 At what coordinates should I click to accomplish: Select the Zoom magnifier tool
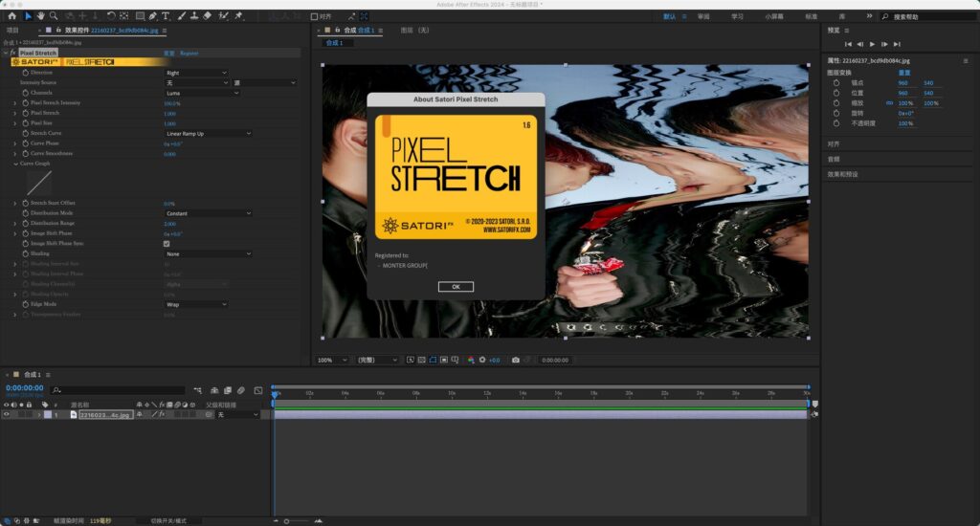54,16
